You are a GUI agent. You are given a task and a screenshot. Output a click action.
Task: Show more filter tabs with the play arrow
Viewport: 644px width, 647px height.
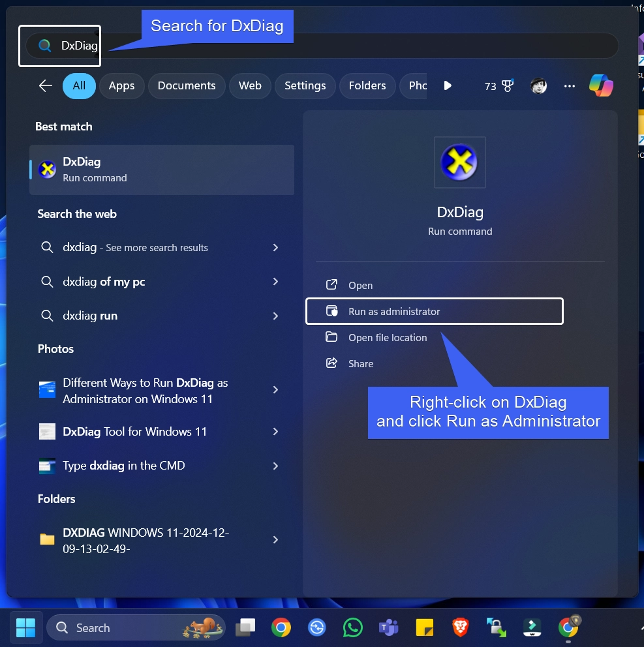(448, 86)
